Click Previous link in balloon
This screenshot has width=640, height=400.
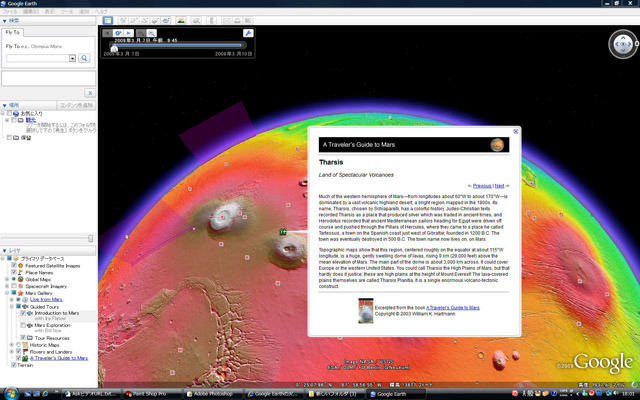click(x=482, y=186)
